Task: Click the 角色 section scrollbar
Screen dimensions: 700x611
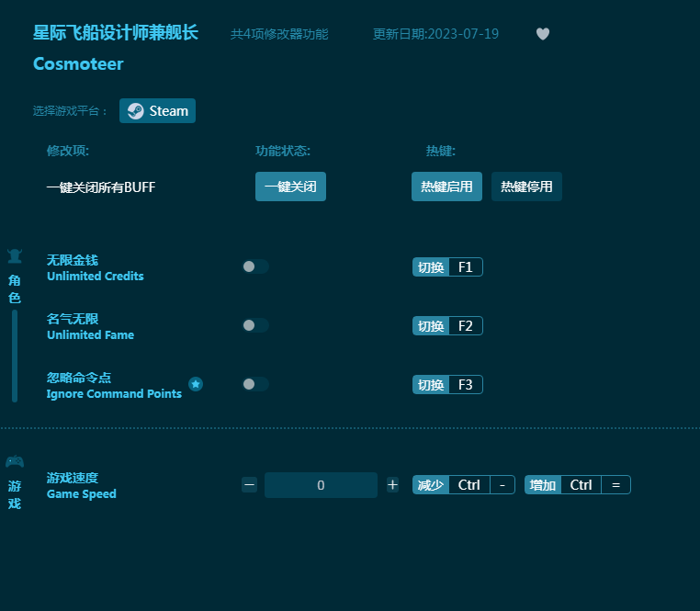Action: pyautogui.click(x=15, y=356)
